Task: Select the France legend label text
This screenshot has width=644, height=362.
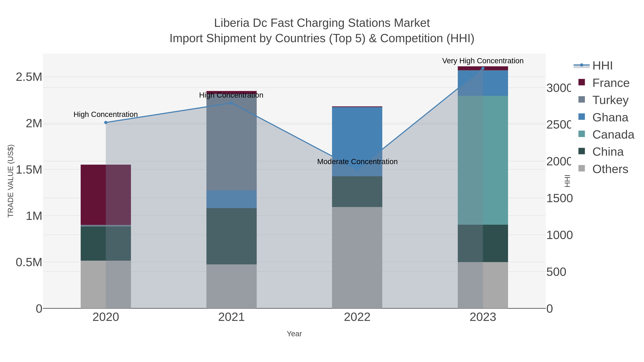Action: (x=611, y=83)
